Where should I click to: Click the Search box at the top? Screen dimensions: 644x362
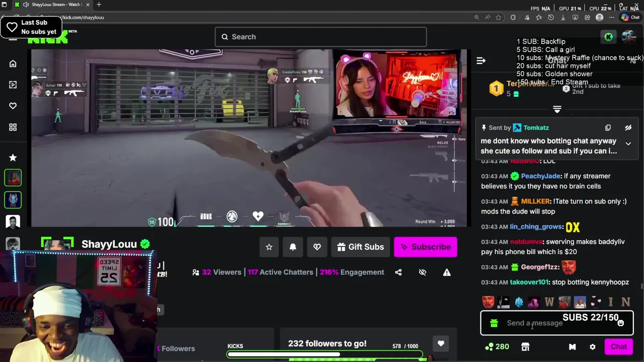(x=320, y=37)
